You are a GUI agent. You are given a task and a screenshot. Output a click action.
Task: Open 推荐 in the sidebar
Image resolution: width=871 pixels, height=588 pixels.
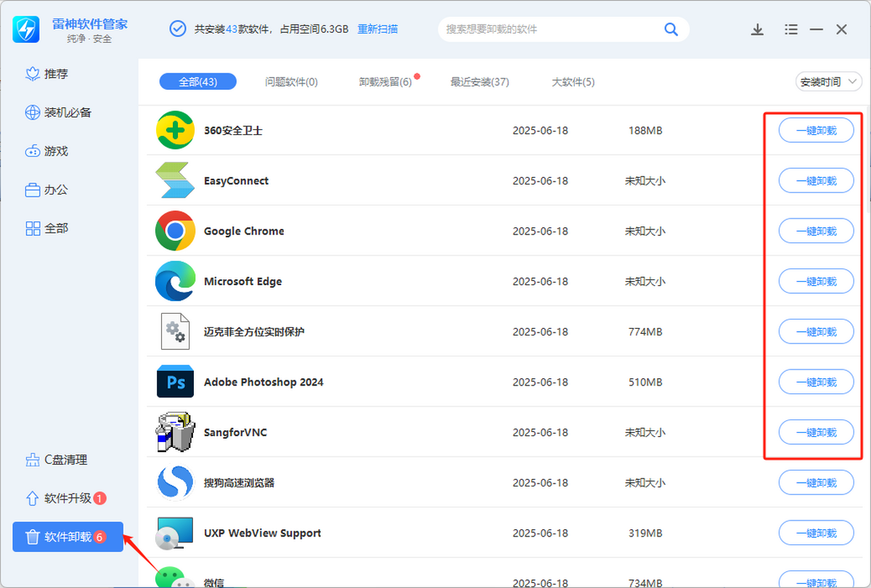pos(47,74)
